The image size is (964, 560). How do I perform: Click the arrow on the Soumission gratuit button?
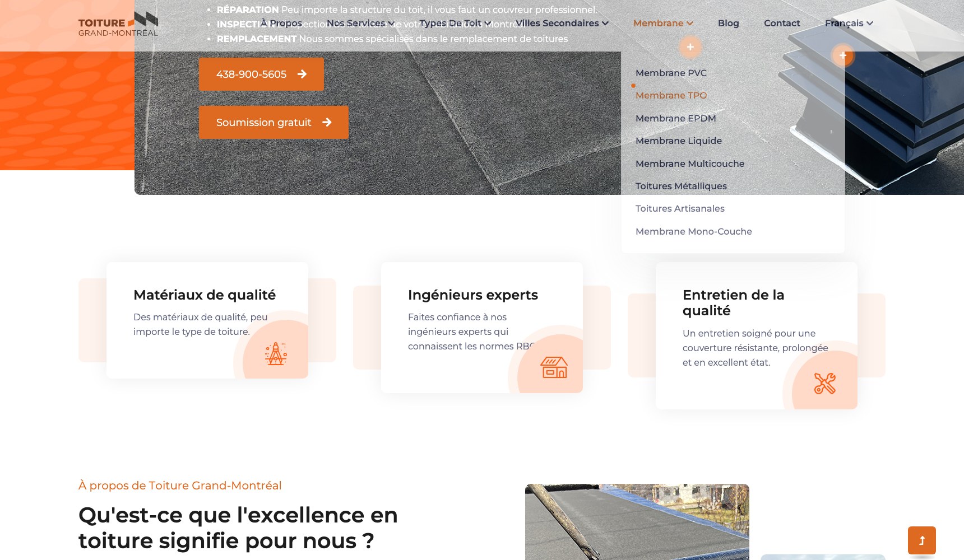pos(327,122)
